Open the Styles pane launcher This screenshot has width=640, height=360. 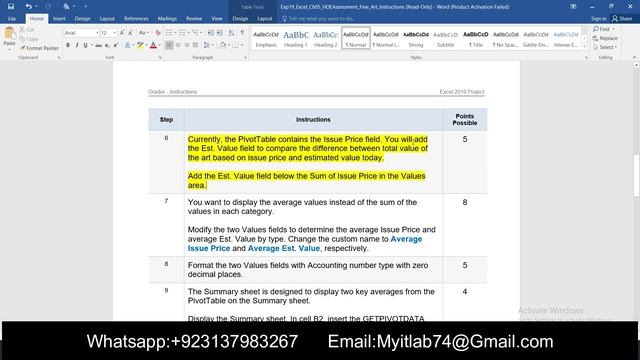click(x=586, y=58)
